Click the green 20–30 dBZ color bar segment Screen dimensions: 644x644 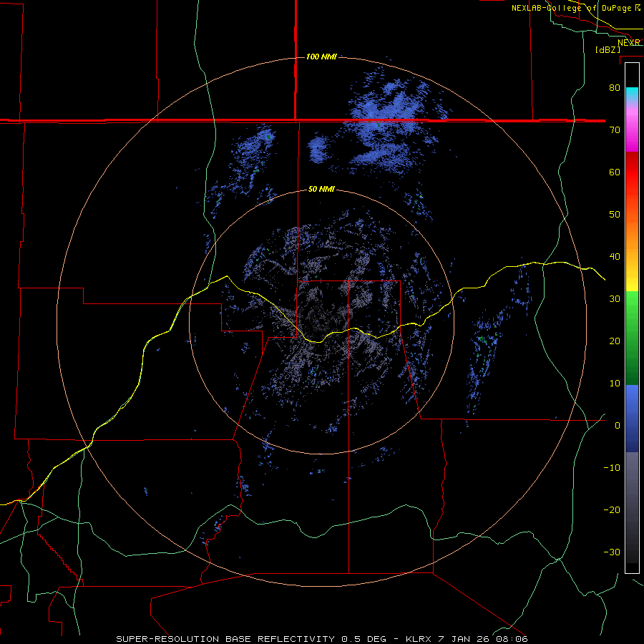point(632,321)
